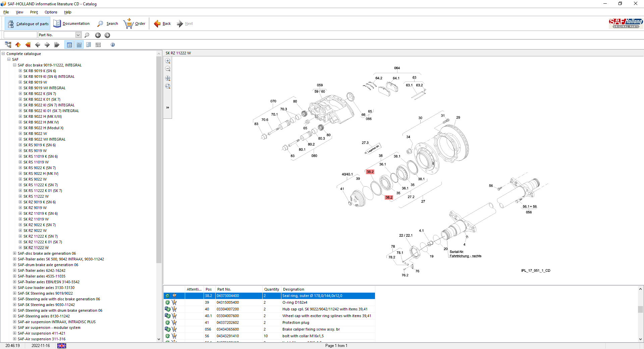Toggle the thumbnail grid view button
Viewport: 644px width, 349px height.
click(98, 45)
